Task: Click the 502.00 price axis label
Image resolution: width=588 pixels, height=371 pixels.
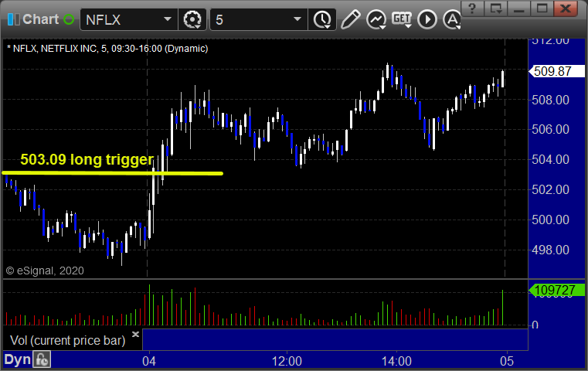Action: click(550, 189)
